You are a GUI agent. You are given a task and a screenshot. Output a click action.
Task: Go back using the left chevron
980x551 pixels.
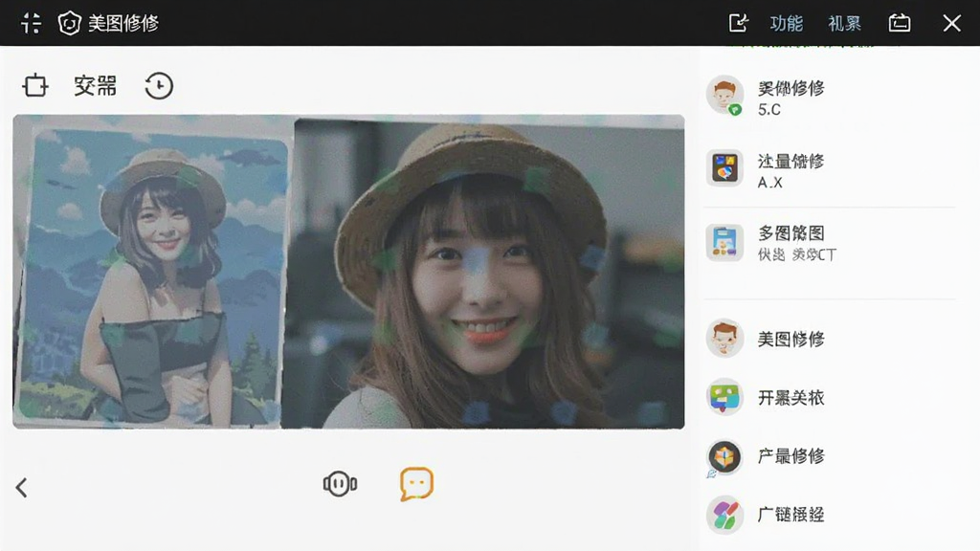pyautogui.click(x=22, y=487)
